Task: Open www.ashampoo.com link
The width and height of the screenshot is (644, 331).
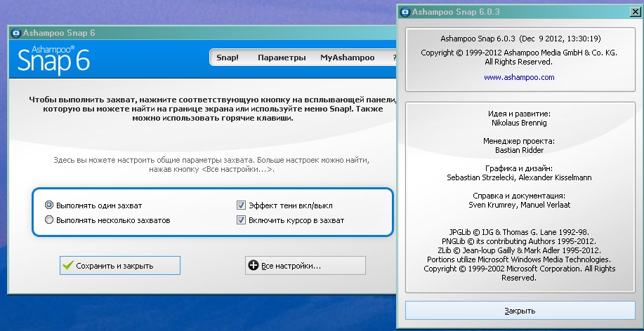Action: (519, 77)
